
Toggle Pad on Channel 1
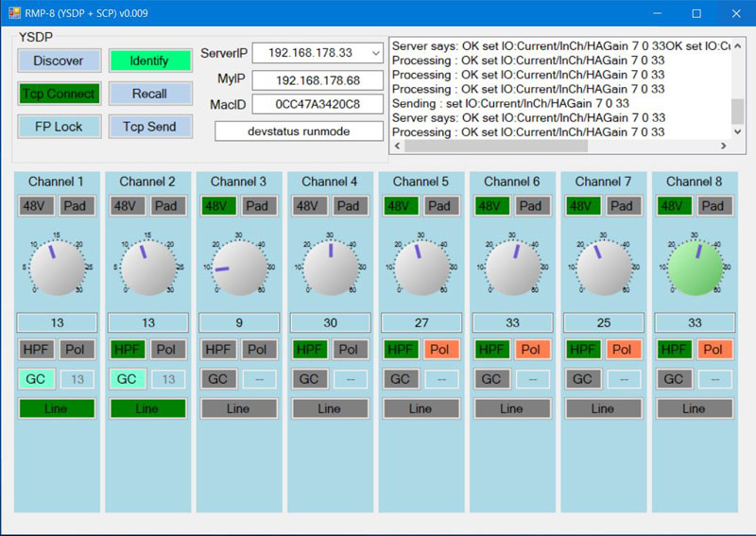(77, 206)
